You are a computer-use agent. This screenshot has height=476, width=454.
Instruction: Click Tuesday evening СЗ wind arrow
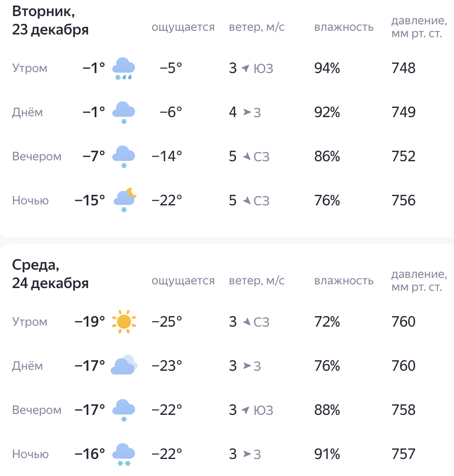(x=246, y=157)
